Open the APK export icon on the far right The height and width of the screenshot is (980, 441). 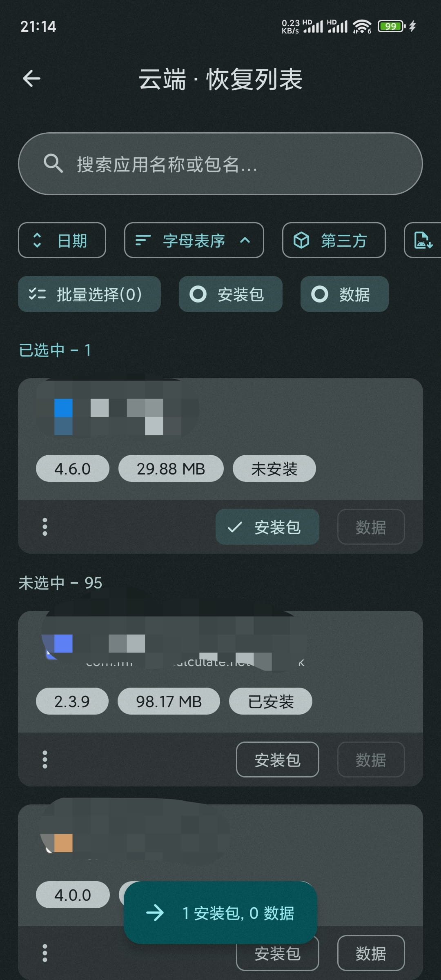423,241
